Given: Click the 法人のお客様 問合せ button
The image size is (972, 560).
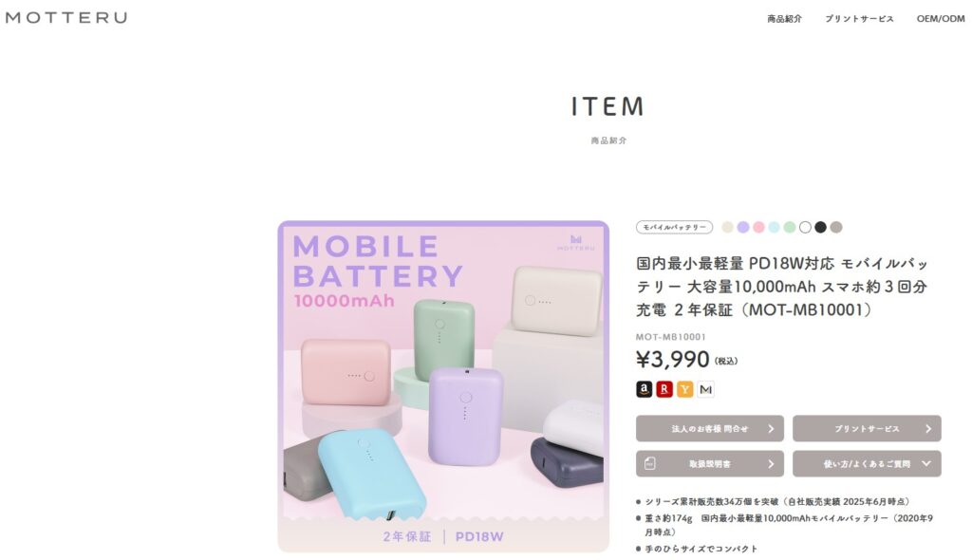Looking at the screenshot, I should click(x=710, y=428).
